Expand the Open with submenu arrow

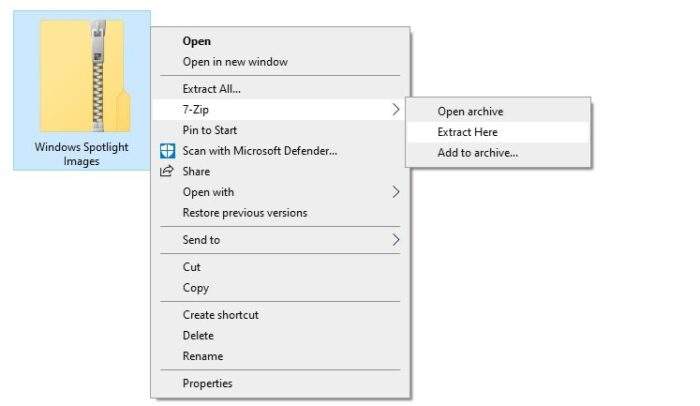tap(396, 192)
